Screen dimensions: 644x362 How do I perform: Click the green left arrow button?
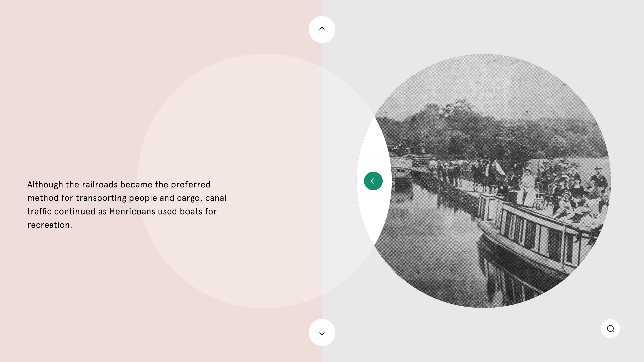click(x=373, y=181)
